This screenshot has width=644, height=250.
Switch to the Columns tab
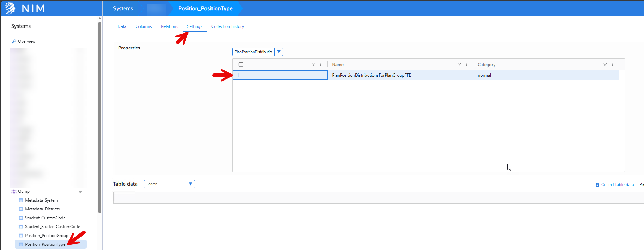tap(143, 26)
